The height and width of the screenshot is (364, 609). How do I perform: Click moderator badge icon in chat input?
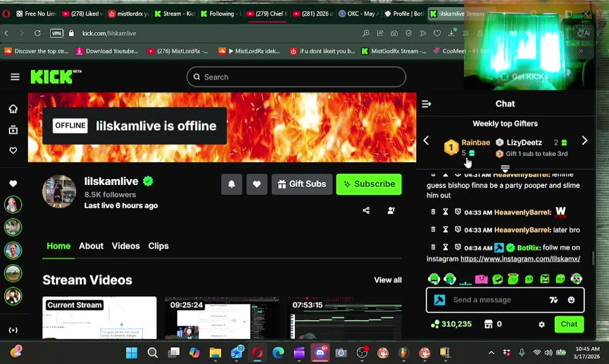(440, 300)
